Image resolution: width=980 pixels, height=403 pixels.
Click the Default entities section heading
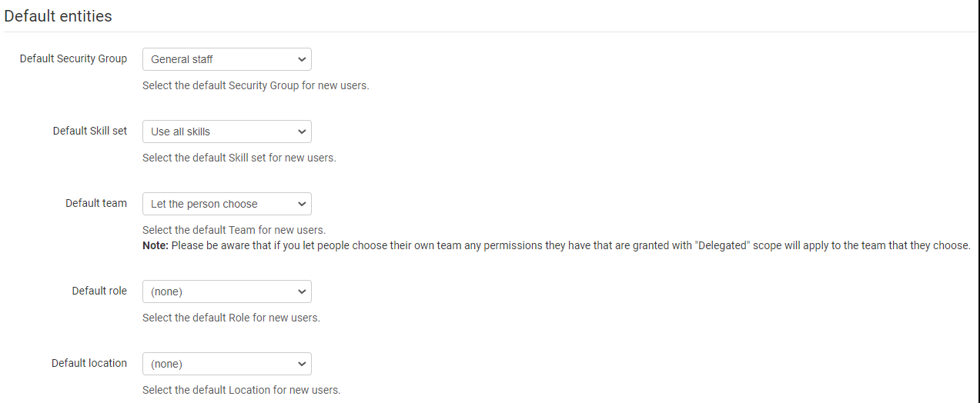click(x=58, y=16)
